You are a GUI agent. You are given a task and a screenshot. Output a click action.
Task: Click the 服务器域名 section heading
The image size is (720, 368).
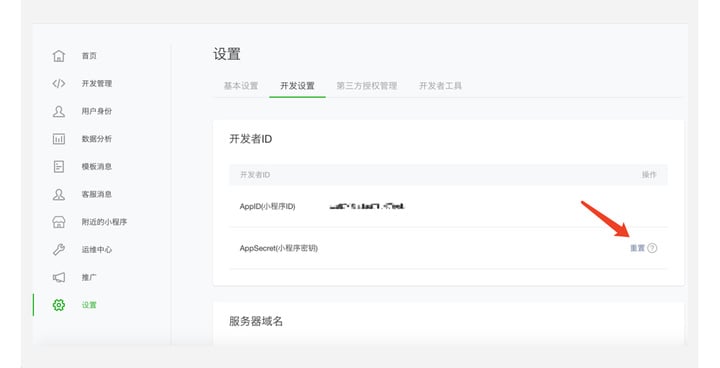(x=256, y=321)
